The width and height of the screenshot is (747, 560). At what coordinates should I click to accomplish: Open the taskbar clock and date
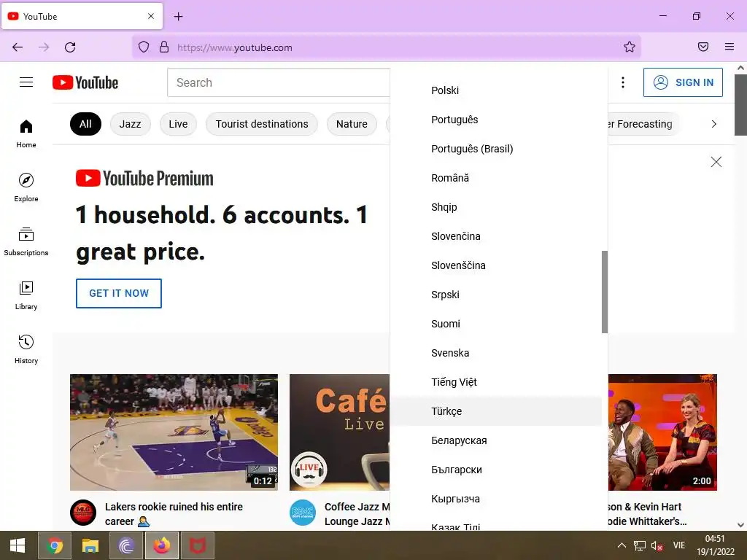pos(715,545)
